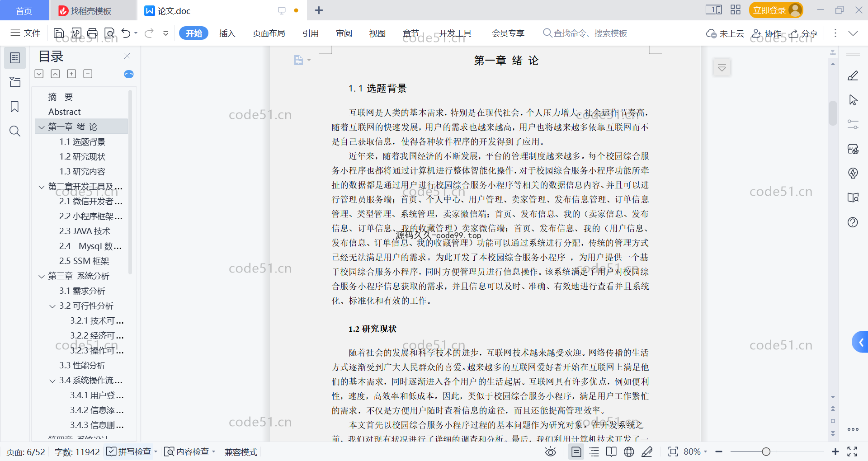Screen dimensions: 868x461
Task: Open a new tab with plus button
Action: 319,10
